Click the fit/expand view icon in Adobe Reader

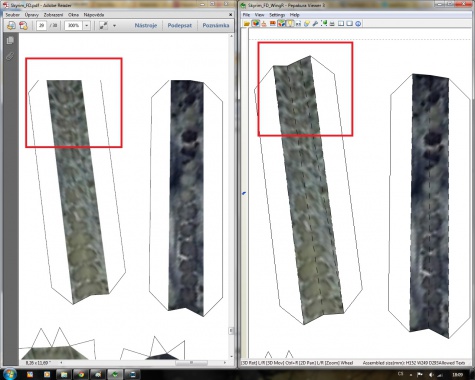coord(103,25)
